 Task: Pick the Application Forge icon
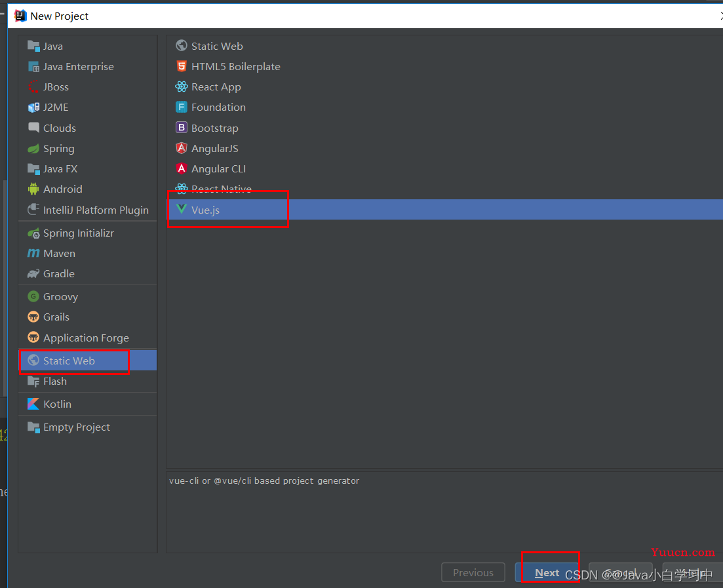pyautogui.click(x=33, y=338)
